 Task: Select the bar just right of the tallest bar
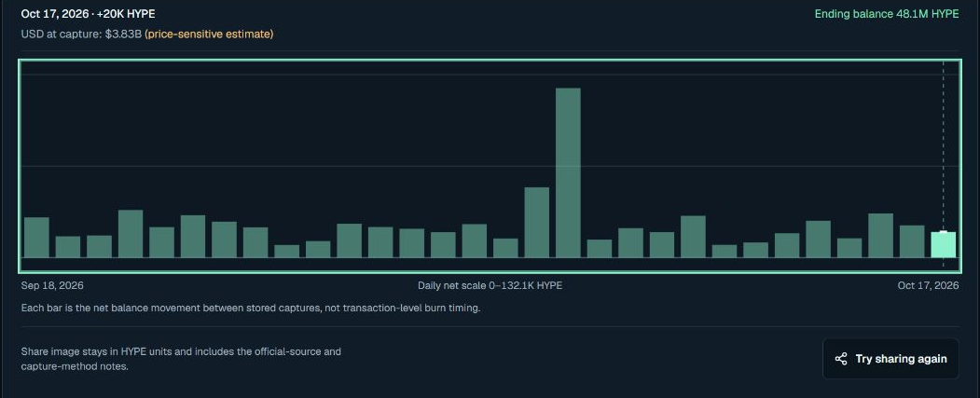(600, 249)
